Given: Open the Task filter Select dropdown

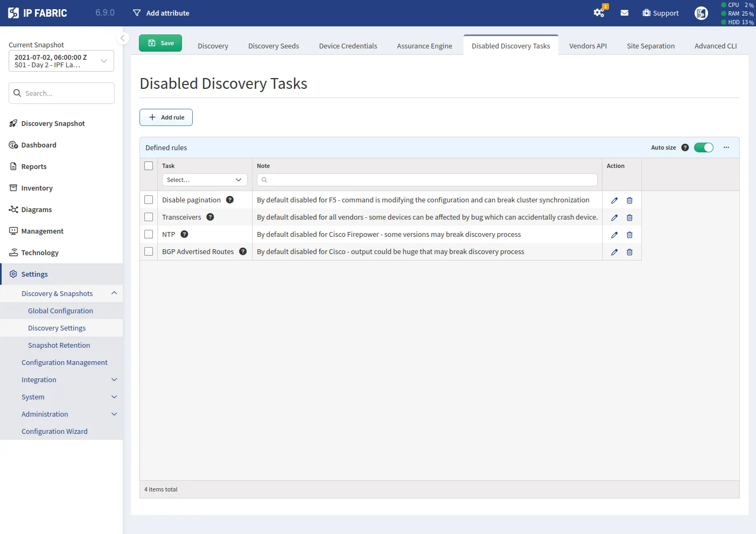Looking at the screenshot, I should [205, 180].
